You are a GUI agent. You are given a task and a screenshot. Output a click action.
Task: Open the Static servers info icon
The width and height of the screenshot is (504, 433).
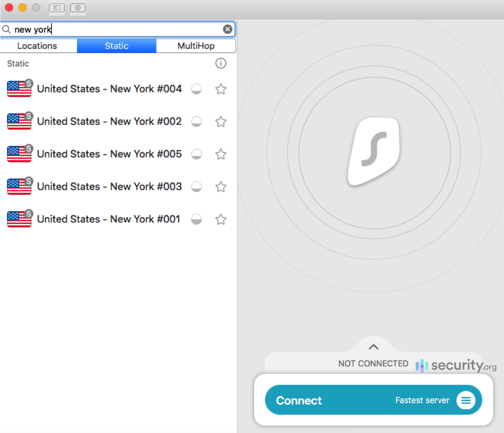221,64
